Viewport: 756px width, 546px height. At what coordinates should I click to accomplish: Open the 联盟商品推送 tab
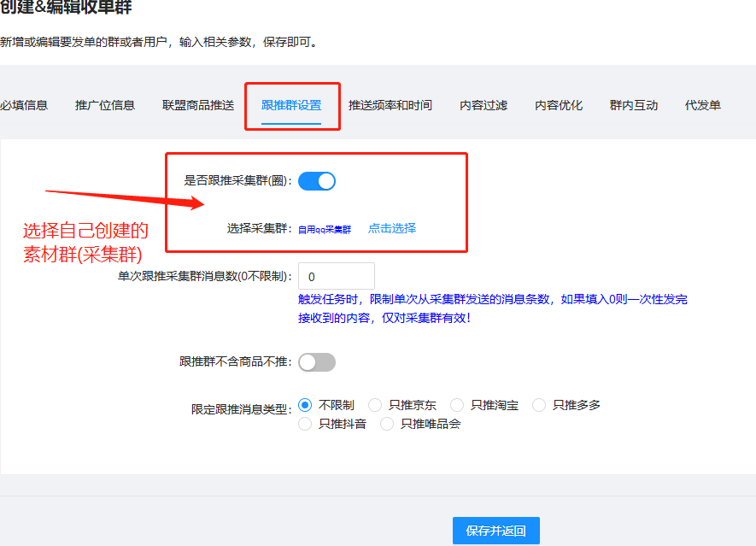click(x=198, y=105)
